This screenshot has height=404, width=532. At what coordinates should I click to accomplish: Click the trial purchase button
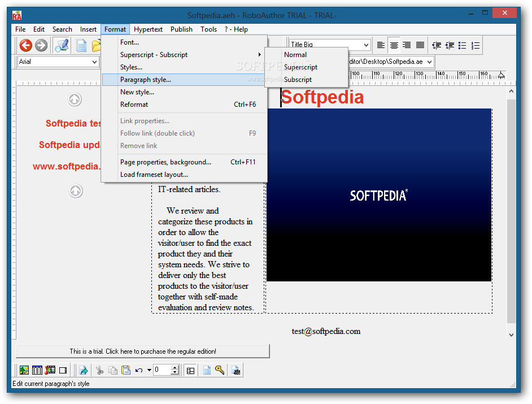pyautogui.click(x=143, y=351)
